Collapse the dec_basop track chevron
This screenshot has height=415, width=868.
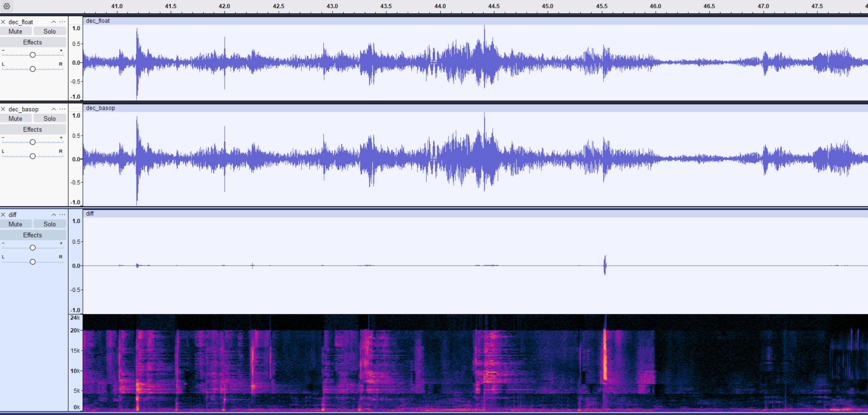click(54, 109)
